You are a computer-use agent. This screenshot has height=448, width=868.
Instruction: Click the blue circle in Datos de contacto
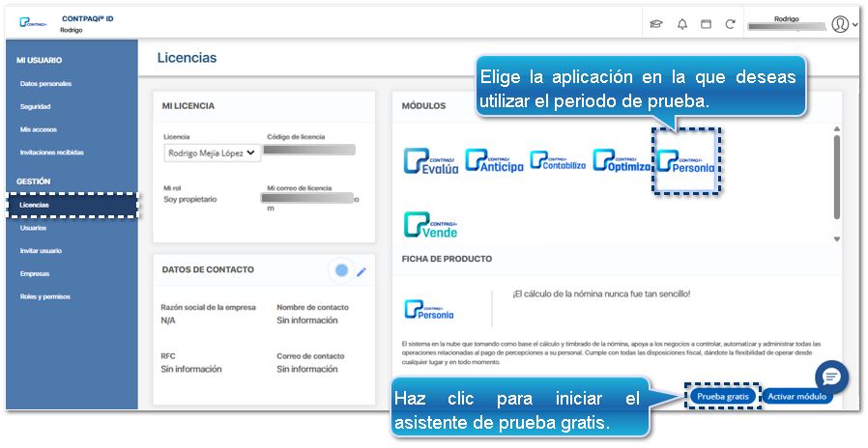[341, 270]
